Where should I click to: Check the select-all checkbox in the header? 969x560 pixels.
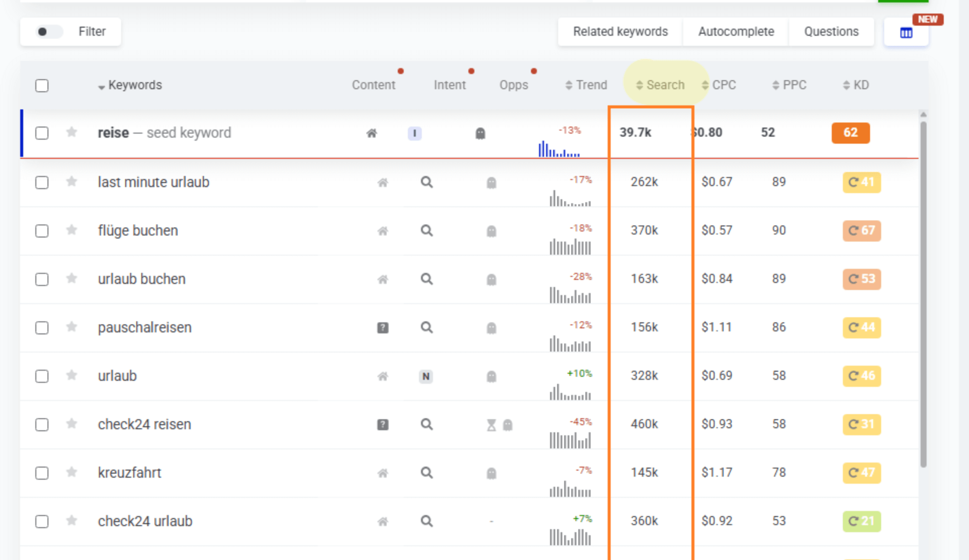click(42, 86)
